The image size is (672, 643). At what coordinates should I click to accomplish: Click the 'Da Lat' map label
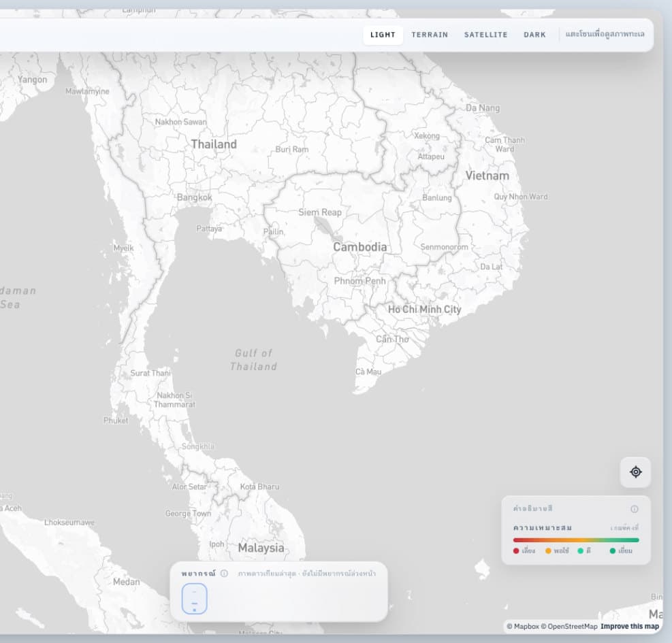click(491, 267)
